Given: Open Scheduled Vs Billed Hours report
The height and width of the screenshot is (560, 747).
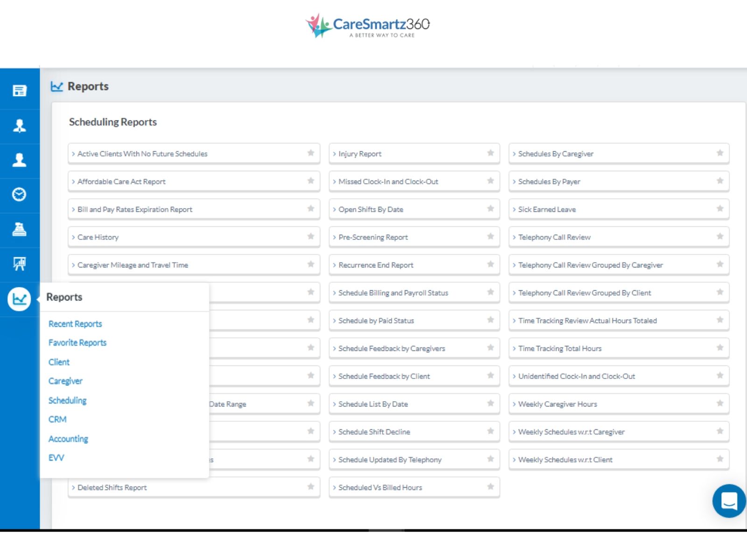Looking at the screenshot, I should tap(414, 487).
